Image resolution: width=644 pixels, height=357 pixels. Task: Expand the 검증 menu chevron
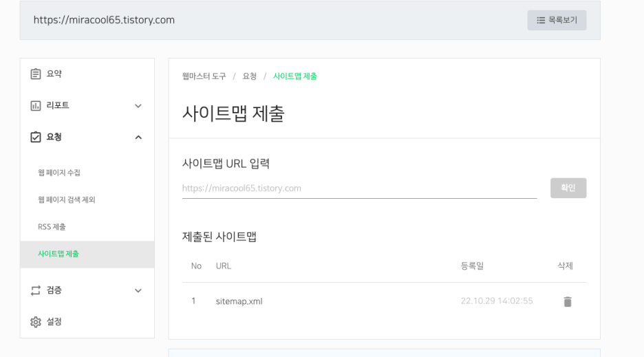coord(138,291)
